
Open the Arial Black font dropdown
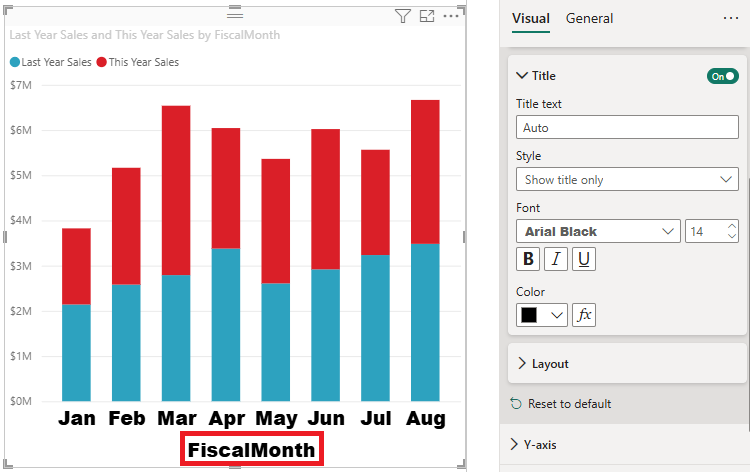[x=598, y=231]
